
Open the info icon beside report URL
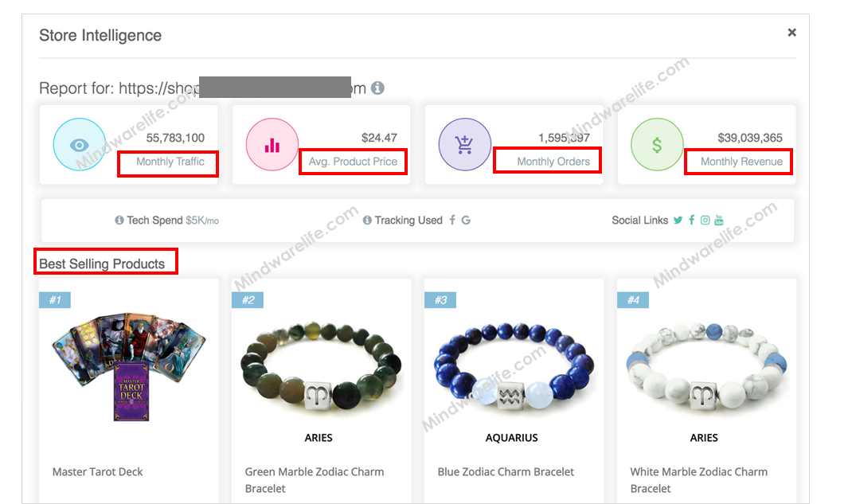point(377,88)
